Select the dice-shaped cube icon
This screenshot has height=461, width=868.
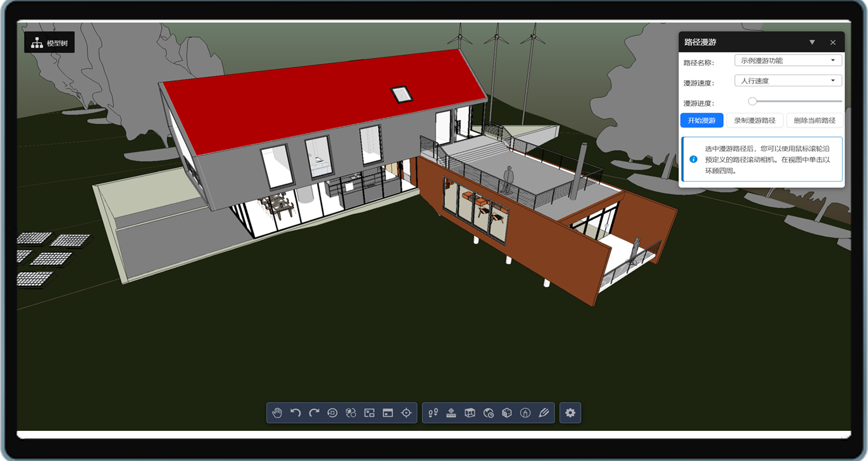click(x=507, y=413)
